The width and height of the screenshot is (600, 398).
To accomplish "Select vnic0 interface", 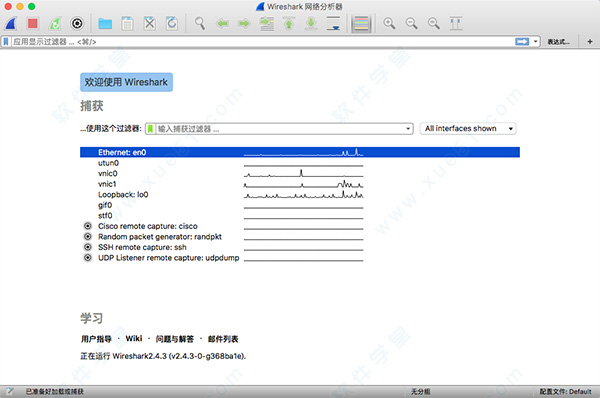I will [x=108, y=174].
